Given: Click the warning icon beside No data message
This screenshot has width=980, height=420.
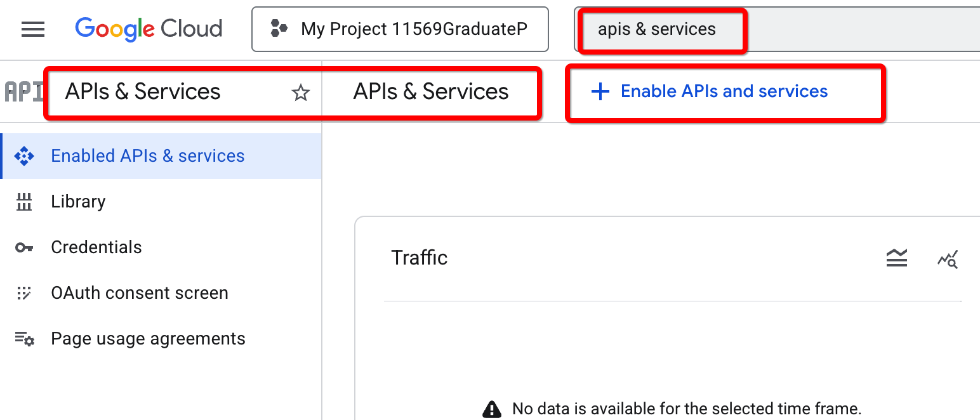Looking at the screenshot, I should coord(492,409).
